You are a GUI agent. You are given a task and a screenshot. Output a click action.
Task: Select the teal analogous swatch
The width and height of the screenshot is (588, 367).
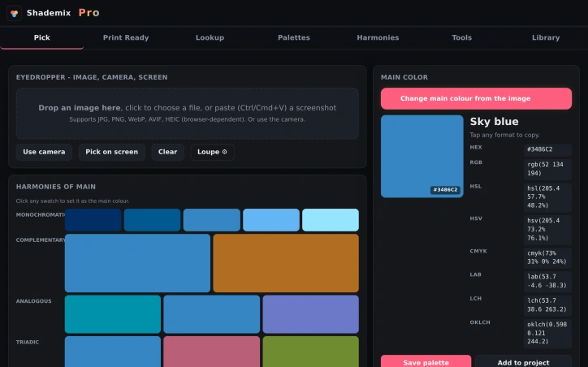click(113, 314)
